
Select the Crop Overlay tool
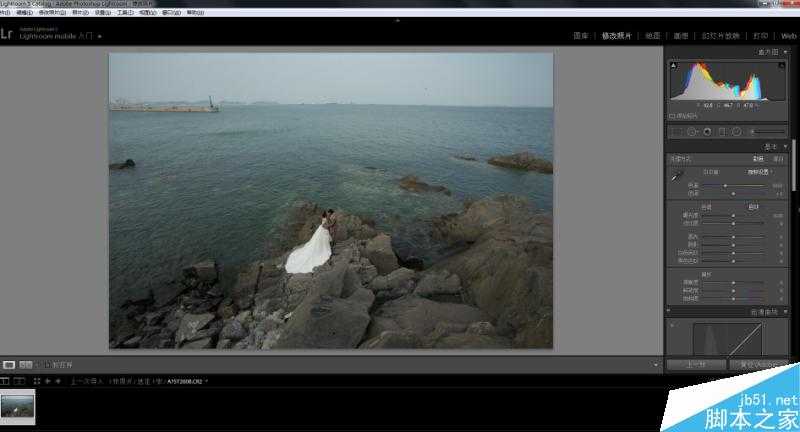[677, 131]
